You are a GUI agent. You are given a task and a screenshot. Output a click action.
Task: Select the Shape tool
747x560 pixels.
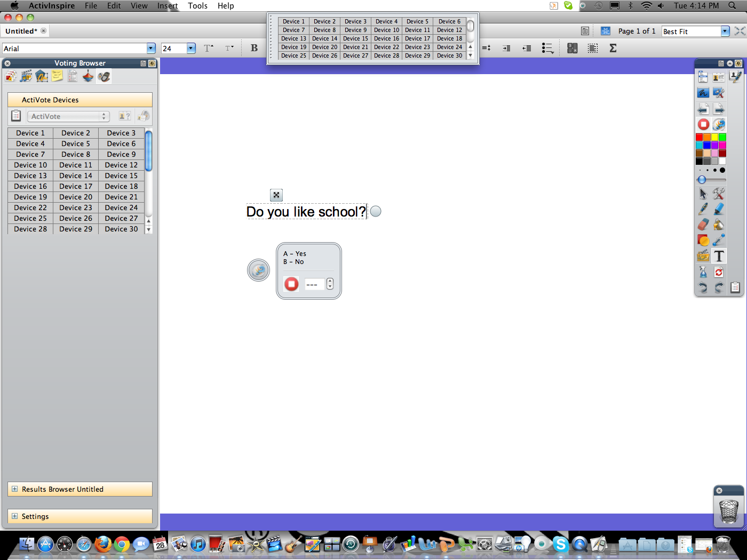pos(703,241)
